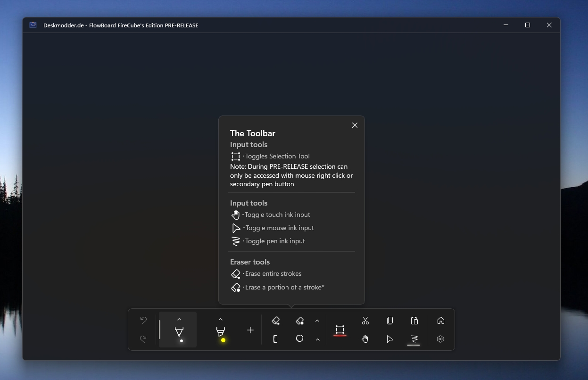Screen dimensions: 588x380
Task: Activate the circular protractor tool
Action: (x=299, y=339)
